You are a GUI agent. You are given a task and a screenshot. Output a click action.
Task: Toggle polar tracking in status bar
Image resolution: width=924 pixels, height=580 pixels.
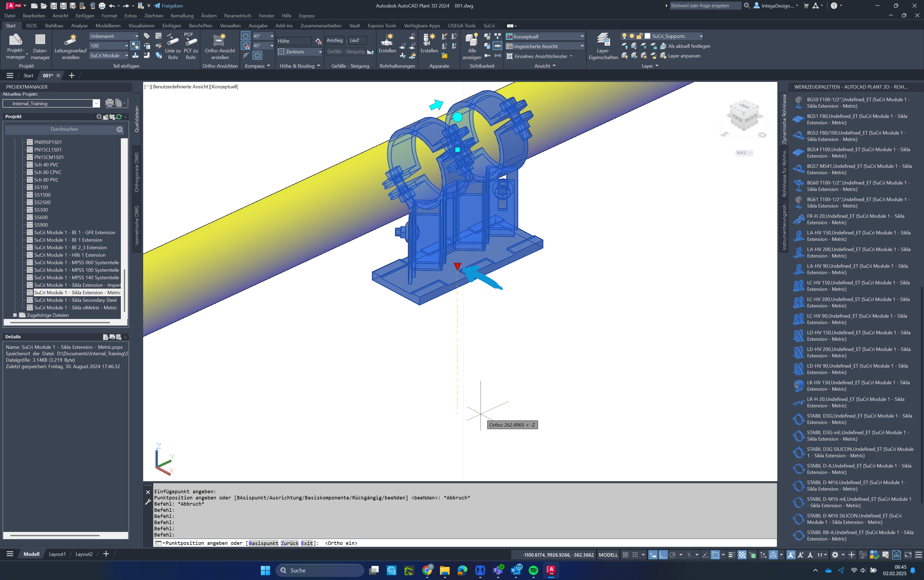673,555
